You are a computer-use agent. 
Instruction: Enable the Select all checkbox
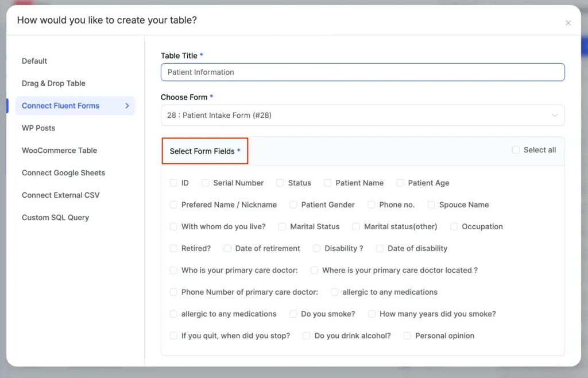[x=516, y=150]
